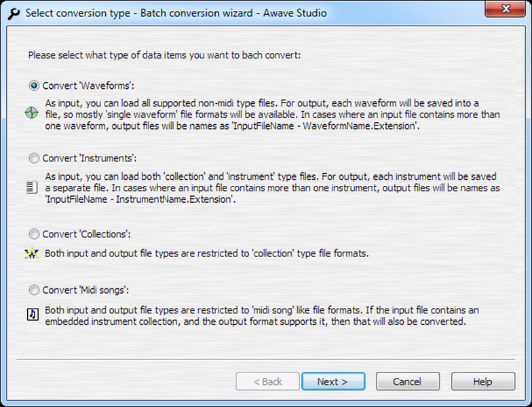Click the 'Please select what type' instruction text
The height and width of the screenshot is (407, 532).
pos(164,54)
